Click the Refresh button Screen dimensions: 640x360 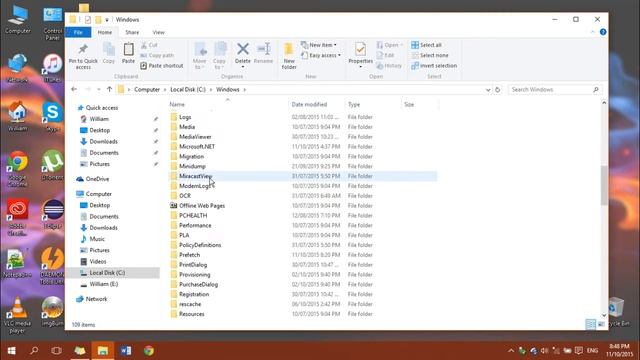(x=497, y=90)
